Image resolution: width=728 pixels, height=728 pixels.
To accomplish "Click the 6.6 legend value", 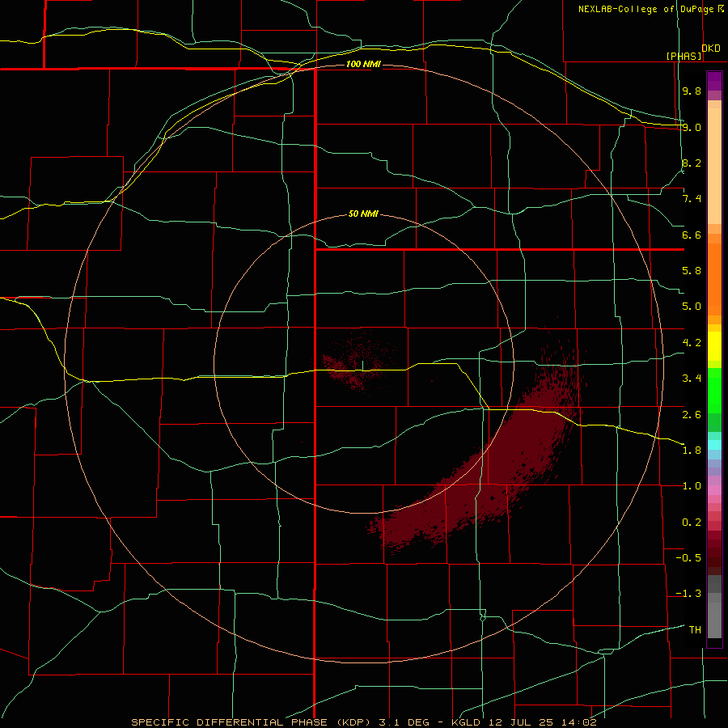I will (x=692, y=235).
